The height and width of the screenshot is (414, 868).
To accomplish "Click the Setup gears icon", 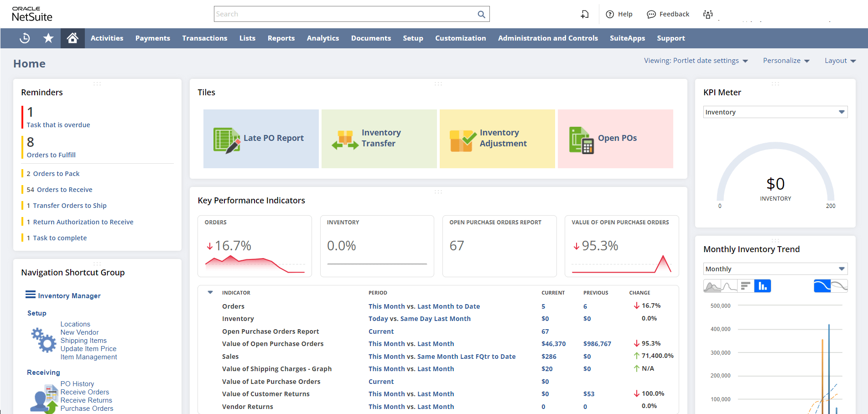I will (43, 341).
